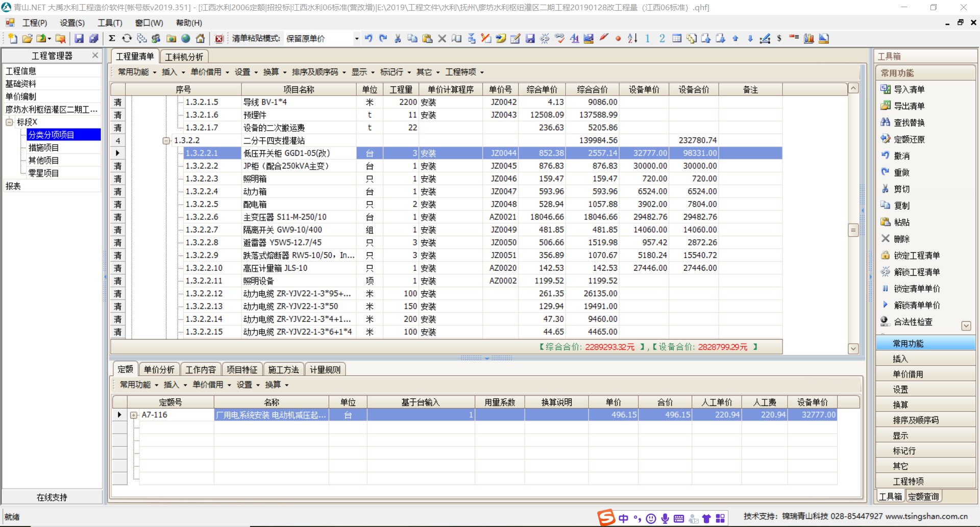
Task: Click 合法性检查 in the toolbox
Action: coord(913,322)
